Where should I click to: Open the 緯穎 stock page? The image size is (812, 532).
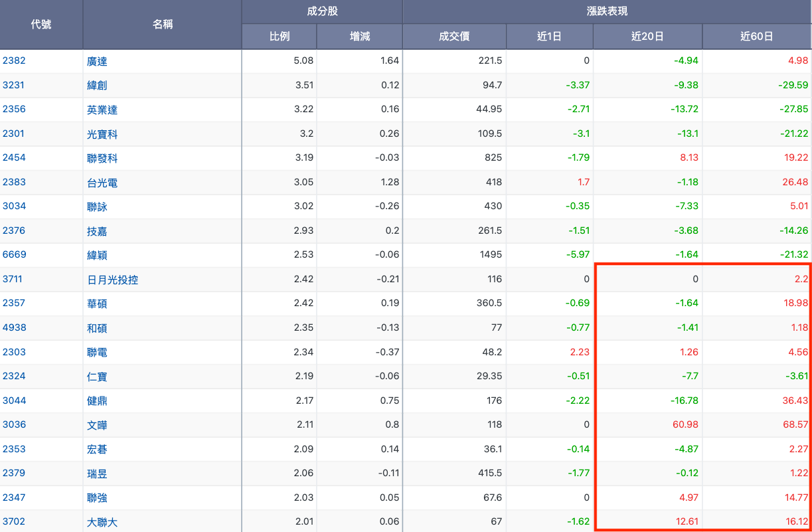point(97,255)
